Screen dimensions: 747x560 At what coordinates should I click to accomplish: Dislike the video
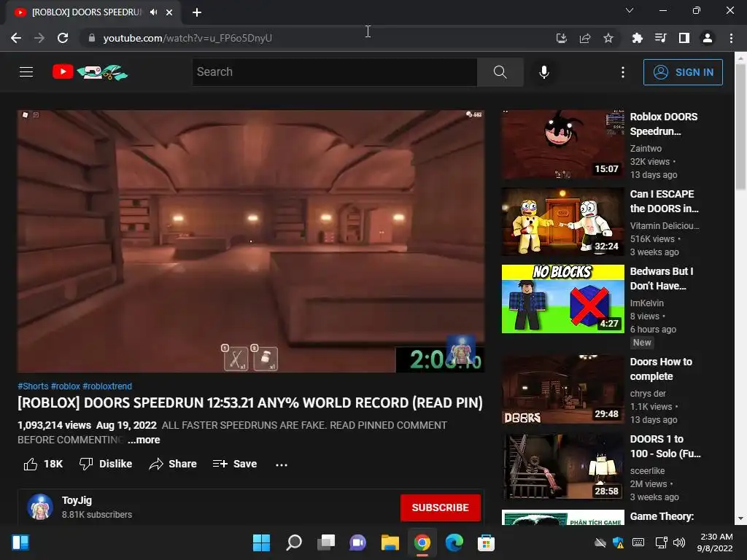pos(106,464)
